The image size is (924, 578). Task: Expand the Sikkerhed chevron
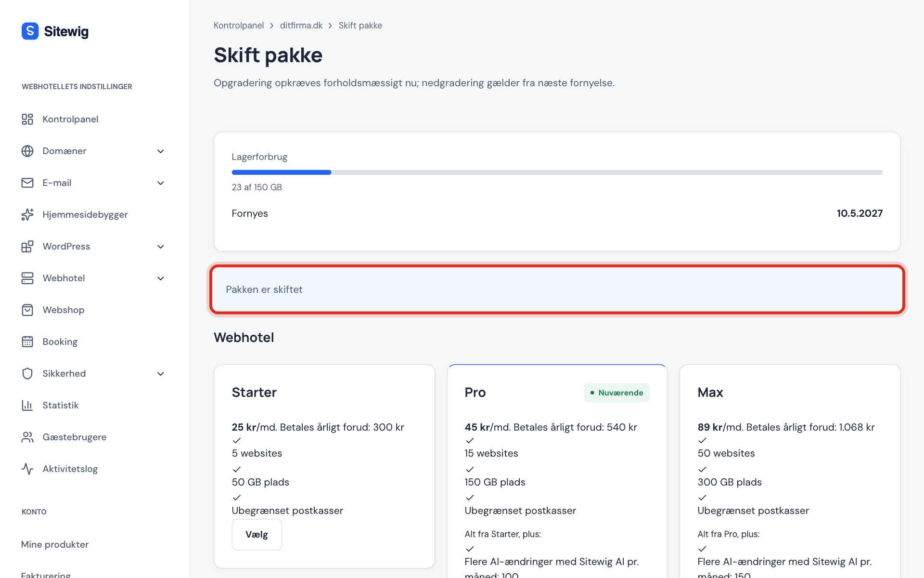click(161, 374)
